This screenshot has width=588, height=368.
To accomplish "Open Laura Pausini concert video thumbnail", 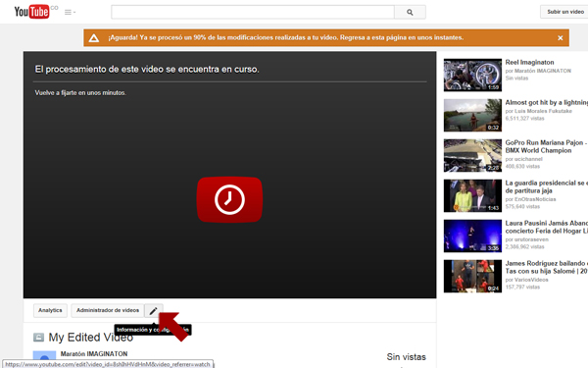I will pos(472,236).
